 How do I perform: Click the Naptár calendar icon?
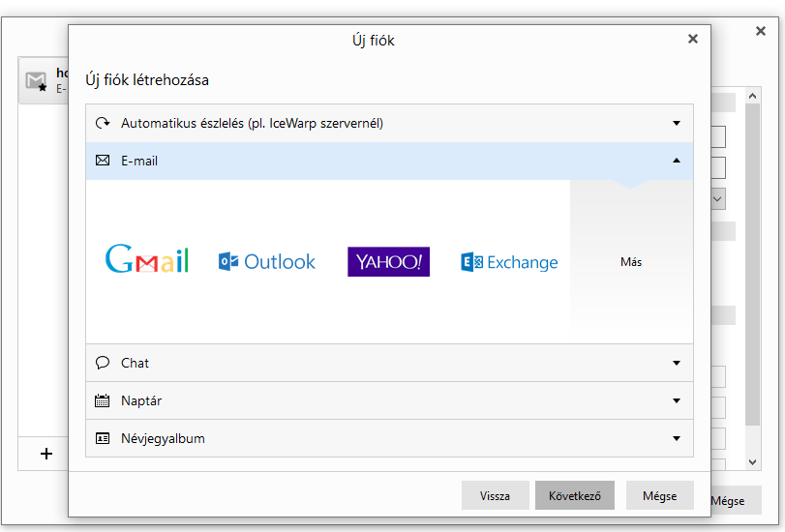[103, 400]
